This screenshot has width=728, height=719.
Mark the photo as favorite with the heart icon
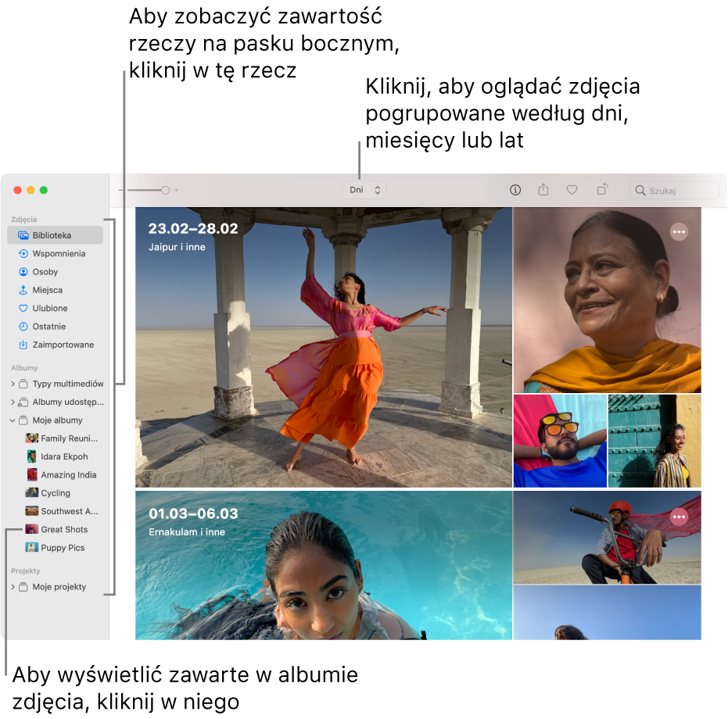(x=572, y=190)
